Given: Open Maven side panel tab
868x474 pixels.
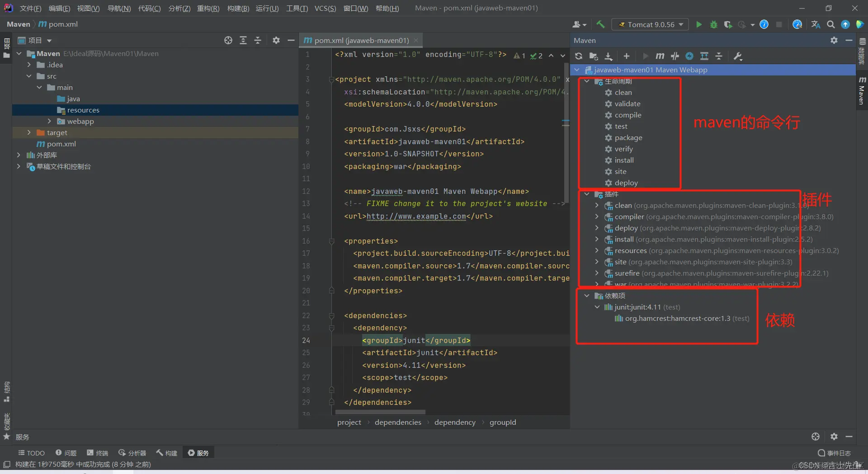Looking at the screenshot, I should point(862,90).
